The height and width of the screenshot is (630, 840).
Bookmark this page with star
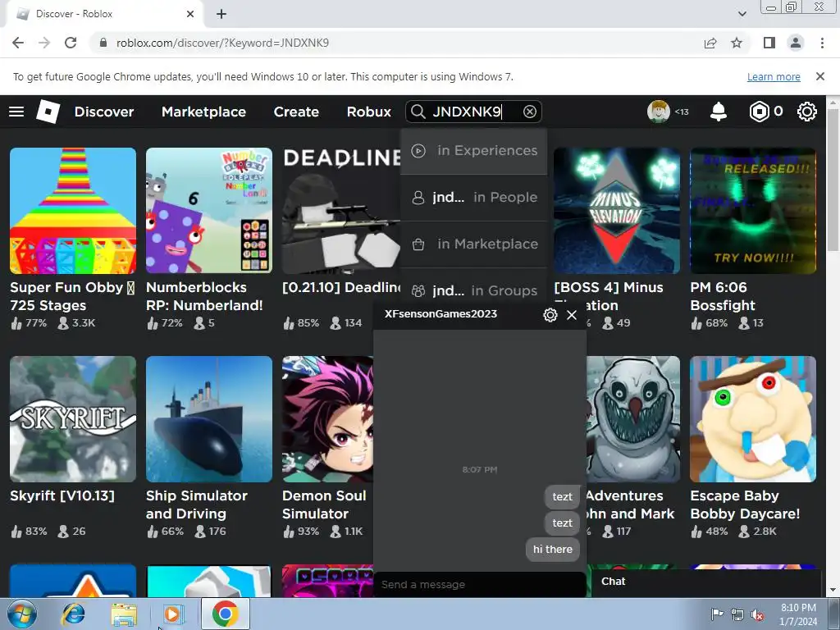[737, 43]
